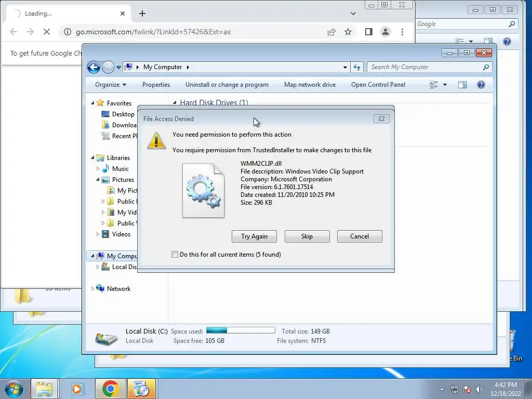
Task: Open Chrome profile menu
Action: (x=385, y=32)
